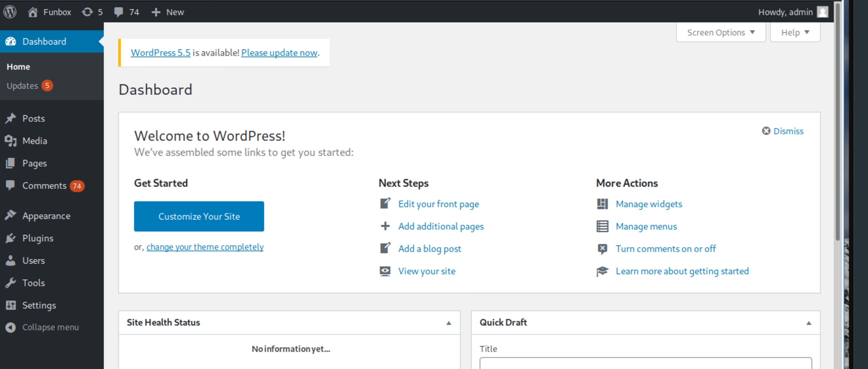Open the Posts menu item
This screenshot has height=369, width=868.
pos(33,118)
